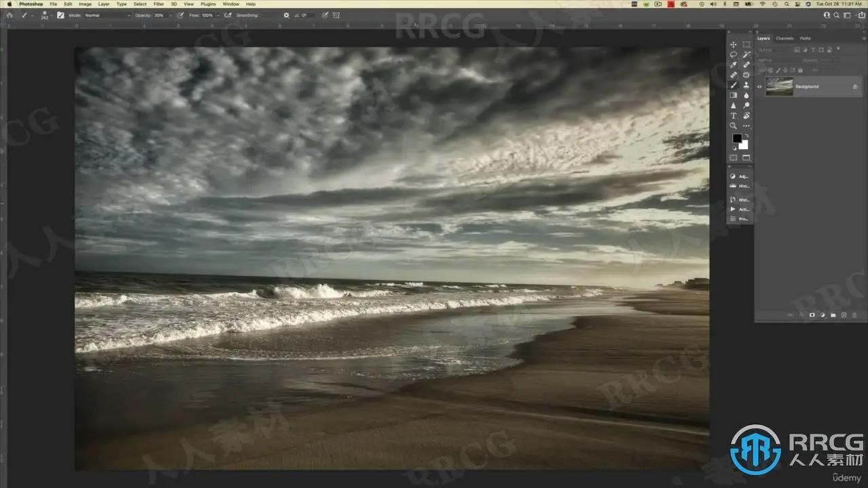The image size is (868, 488).
Task: Select the Clone Stamp tool
Action: coord(747,85)
